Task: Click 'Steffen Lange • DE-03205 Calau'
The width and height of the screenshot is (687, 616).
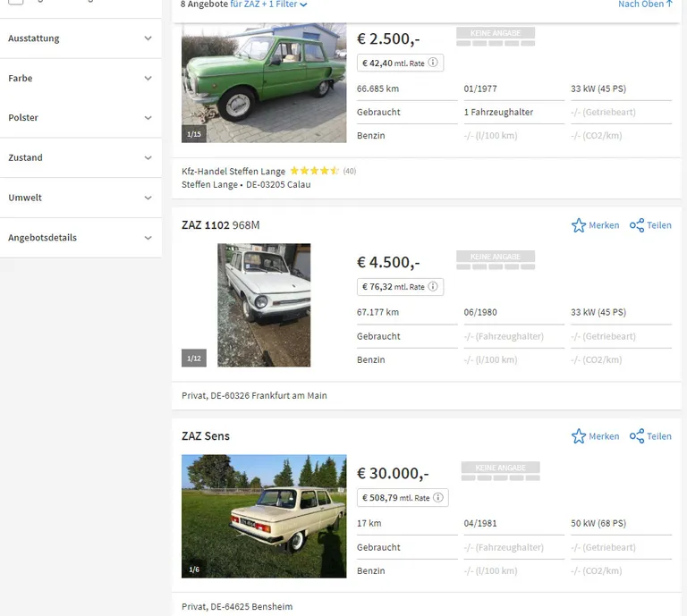Action: point(246,184)
